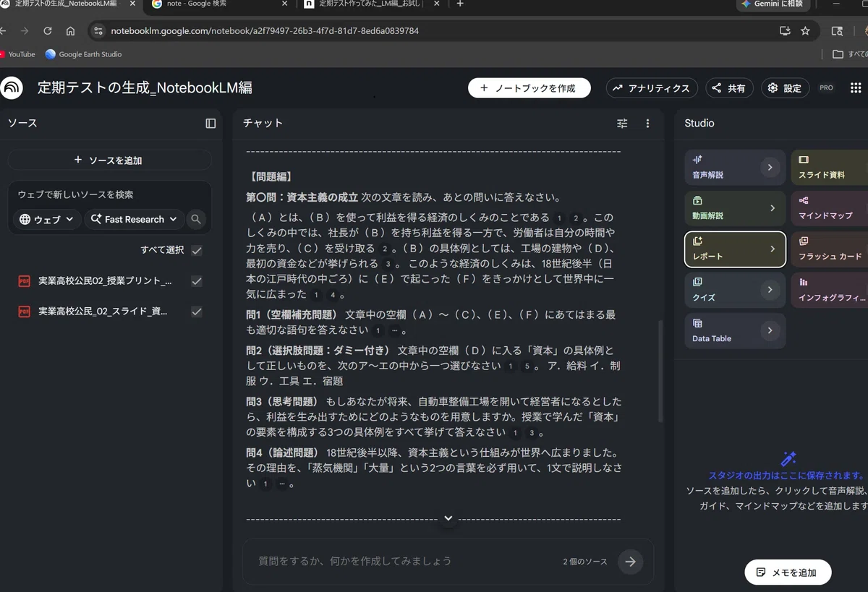The height and width of the screenshot is (592, 868).
Task: Open the ウェブ source type dropdown
Action: point(47,219)
